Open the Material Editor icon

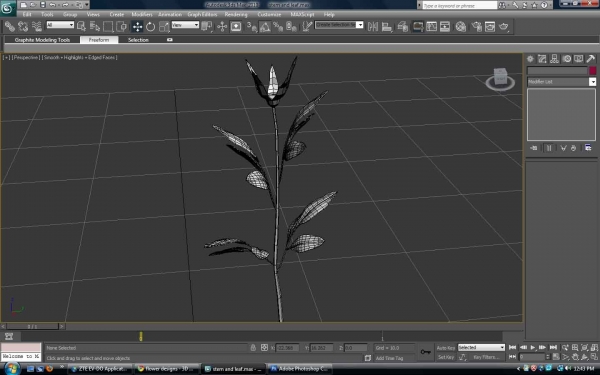point(461,26)
